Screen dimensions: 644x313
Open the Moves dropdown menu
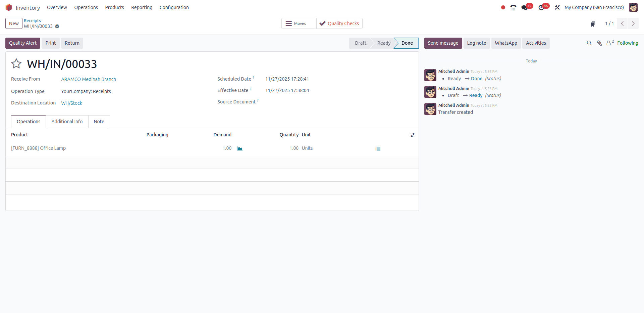298,23
